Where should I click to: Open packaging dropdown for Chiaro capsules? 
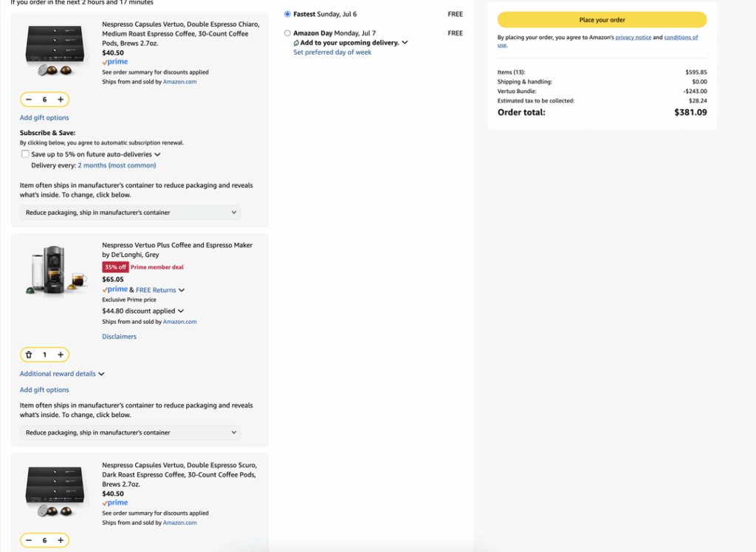(130, 213)
